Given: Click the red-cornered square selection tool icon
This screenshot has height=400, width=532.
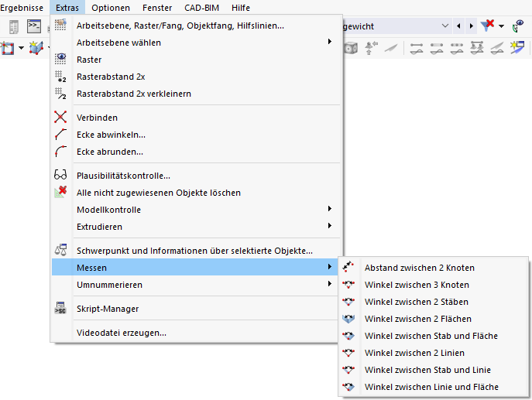Looking at the screenshot, I should point(7,48).
